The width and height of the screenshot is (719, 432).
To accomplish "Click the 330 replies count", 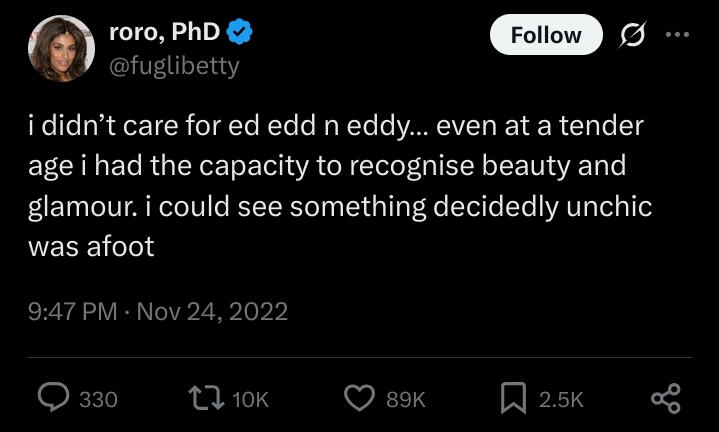I will (x=98, y=399).
